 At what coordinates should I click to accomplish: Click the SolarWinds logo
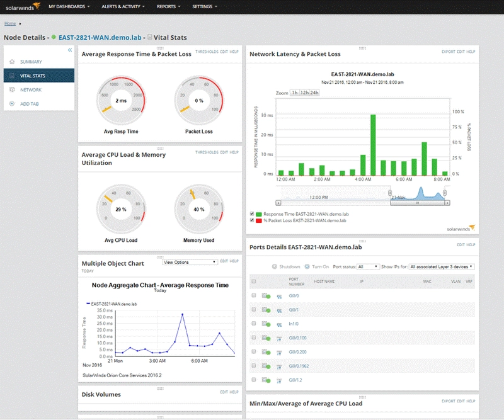[23, 6]
